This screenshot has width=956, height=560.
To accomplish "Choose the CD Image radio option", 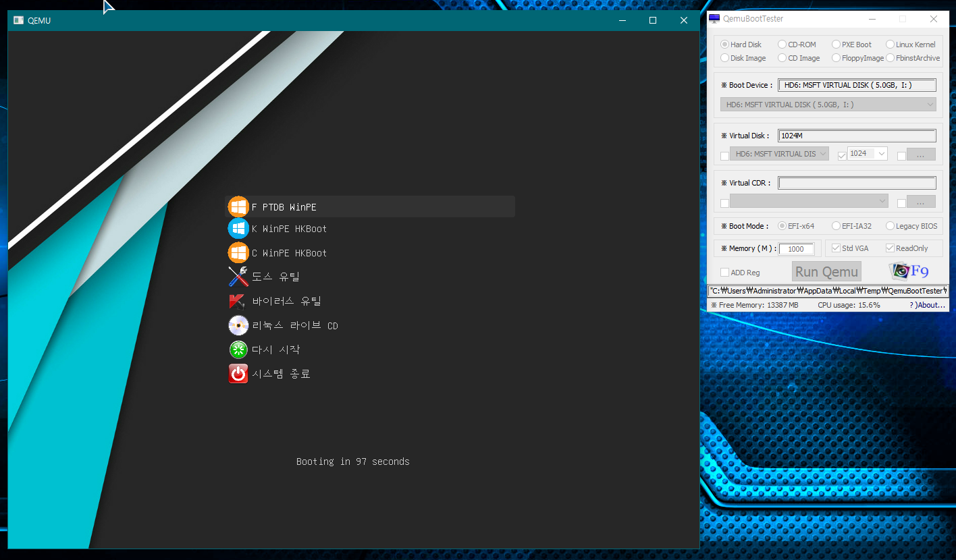I will (x=782, y=58).
